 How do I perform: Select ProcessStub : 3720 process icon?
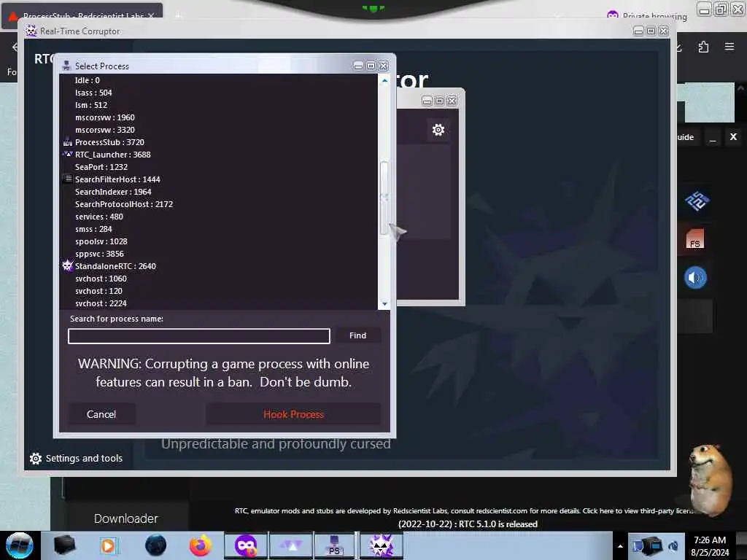pyautogui.click(x=68, y=142)
